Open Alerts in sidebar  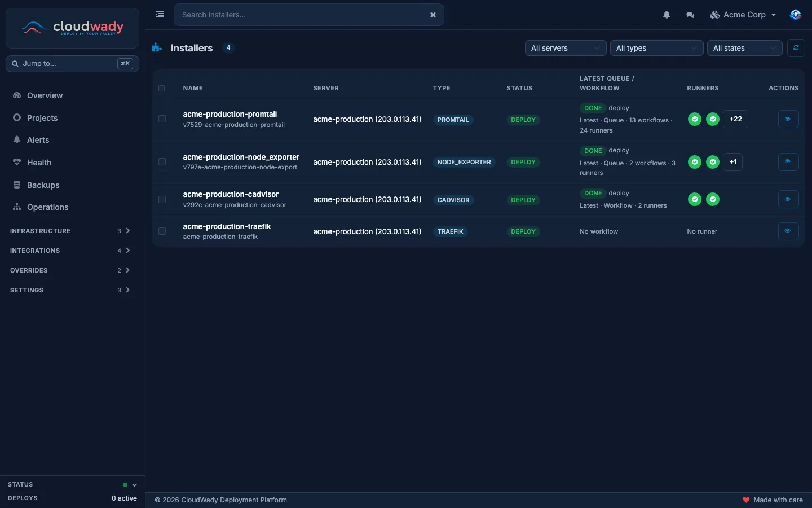(72, 140)
